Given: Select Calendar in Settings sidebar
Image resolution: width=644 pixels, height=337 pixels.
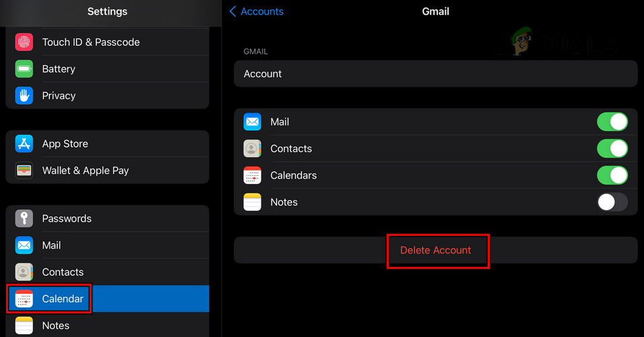Looking at the screenshot, I should point(107,299).
